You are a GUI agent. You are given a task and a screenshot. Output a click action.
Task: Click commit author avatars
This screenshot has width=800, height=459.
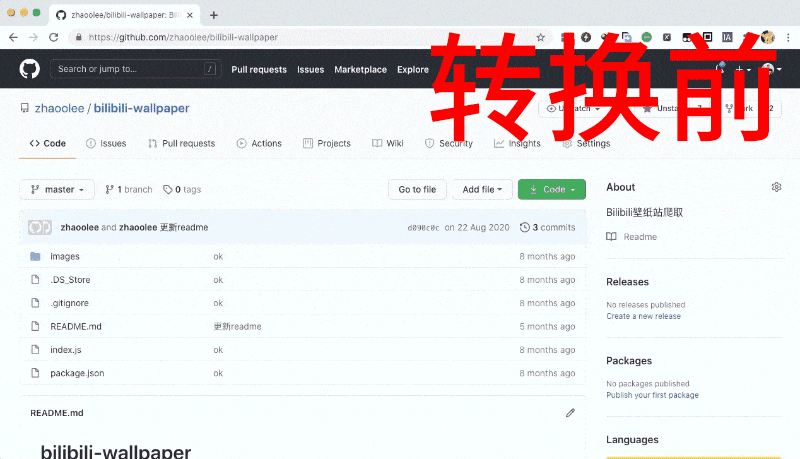(x=40, y=227)
